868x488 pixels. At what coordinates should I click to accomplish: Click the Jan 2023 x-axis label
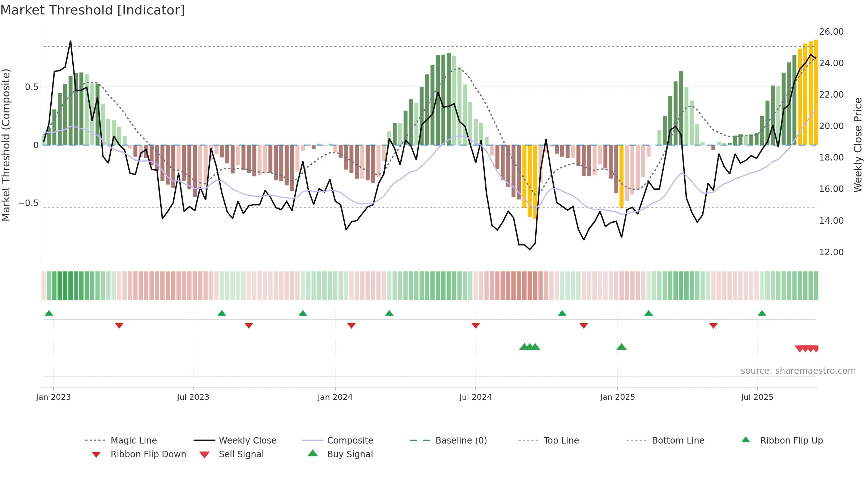coord(54,397)
